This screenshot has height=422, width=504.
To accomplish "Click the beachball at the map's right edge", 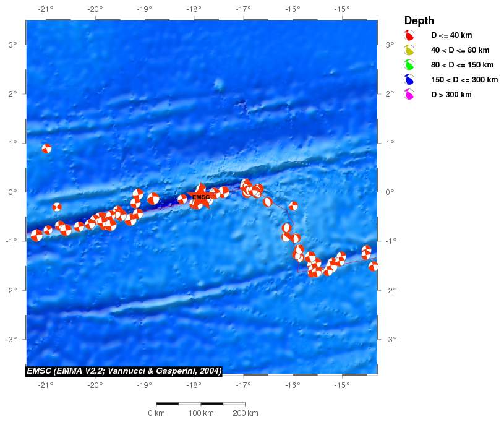I will (373, 266).
